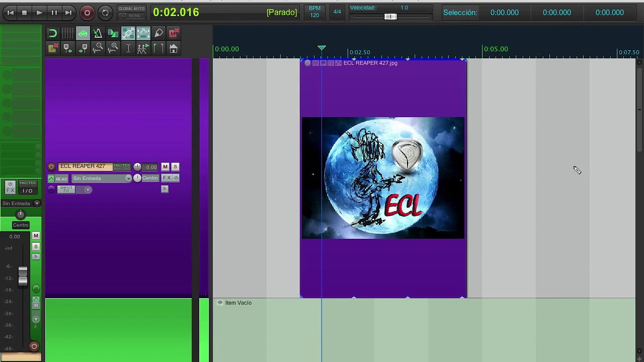This screenshot has width=644, height=362.
Task: Click the walking figures flag toolbar icon
Action: tap(143, 48)
